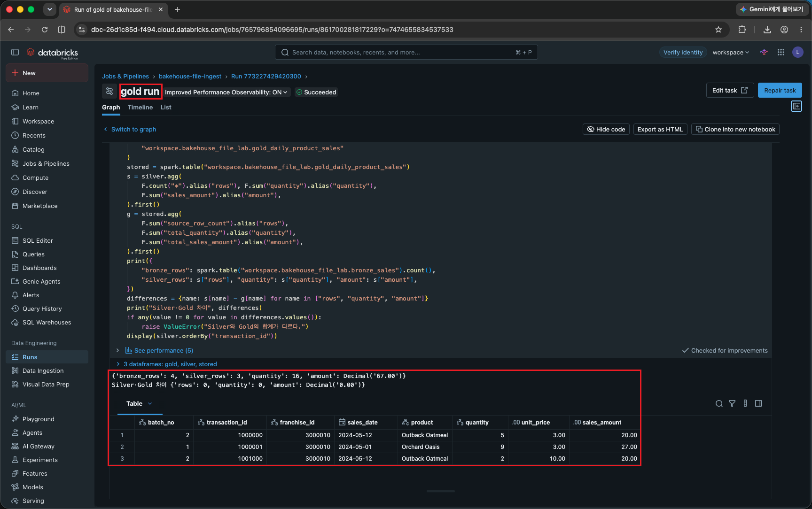812x509 pixels.
Task: Open Improved Performance Observability dropdown
Action: click(226, 92)
